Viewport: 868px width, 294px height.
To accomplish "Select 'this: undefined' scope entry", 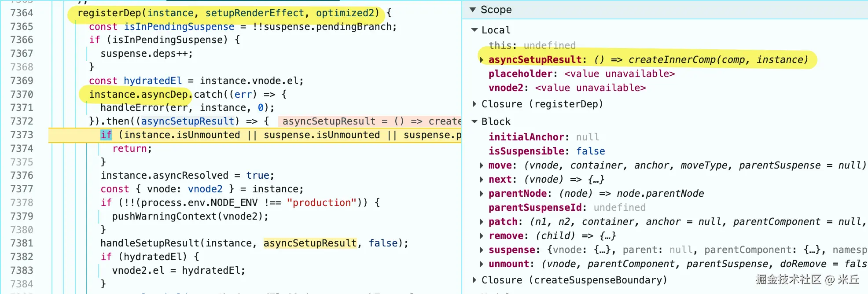I will click(x=532, y=45).
